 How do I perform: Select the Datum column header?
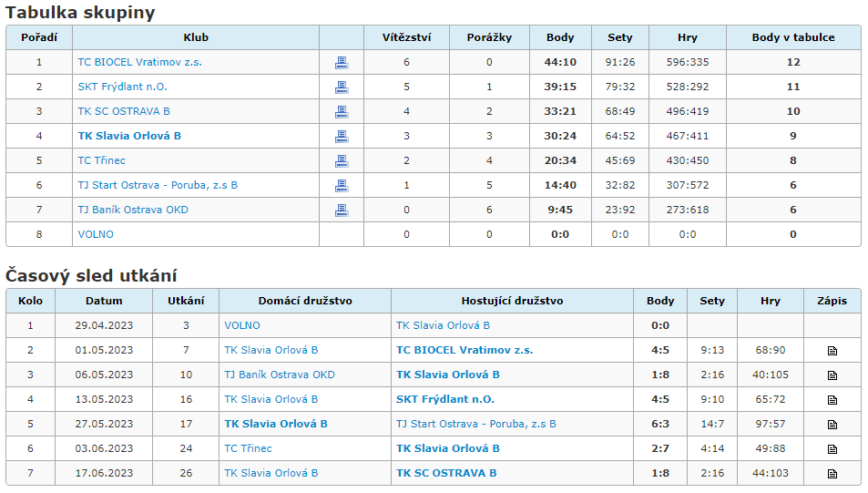pyautogui.click(x=104, y=301)
